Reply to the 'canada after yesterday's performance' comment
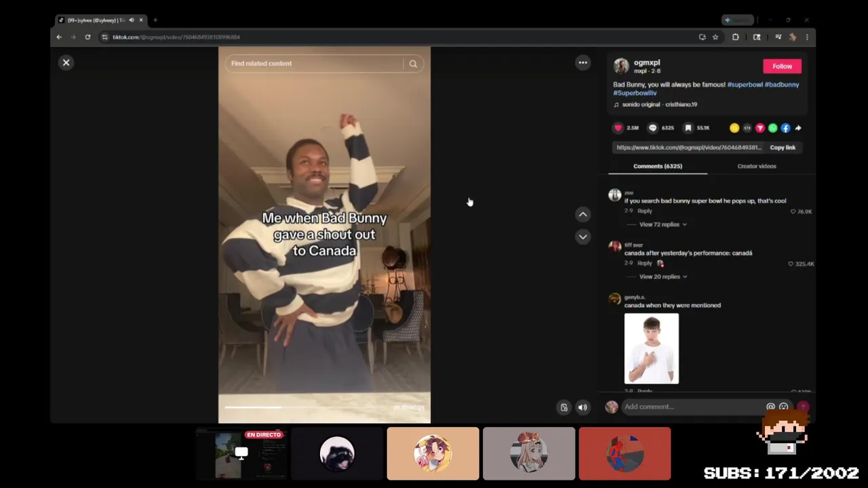 (x=645, y=263)
